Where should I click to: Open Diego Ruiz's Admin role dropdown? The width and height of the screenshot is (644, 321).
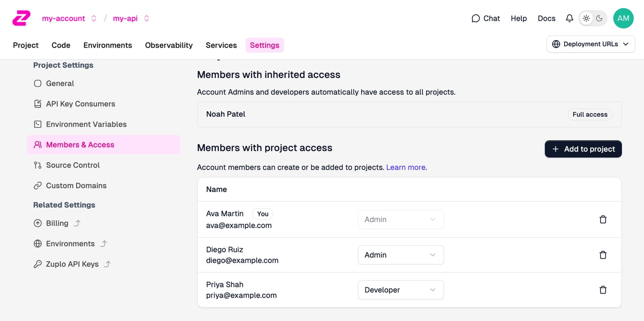tap(400, 255)
